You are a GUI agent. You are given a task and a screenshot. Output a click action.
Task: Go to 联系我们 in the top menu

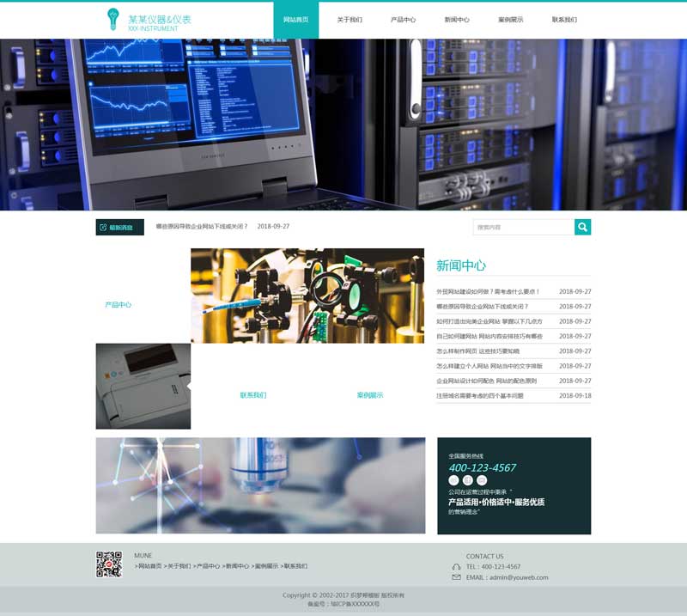click(x=564, y=20)
